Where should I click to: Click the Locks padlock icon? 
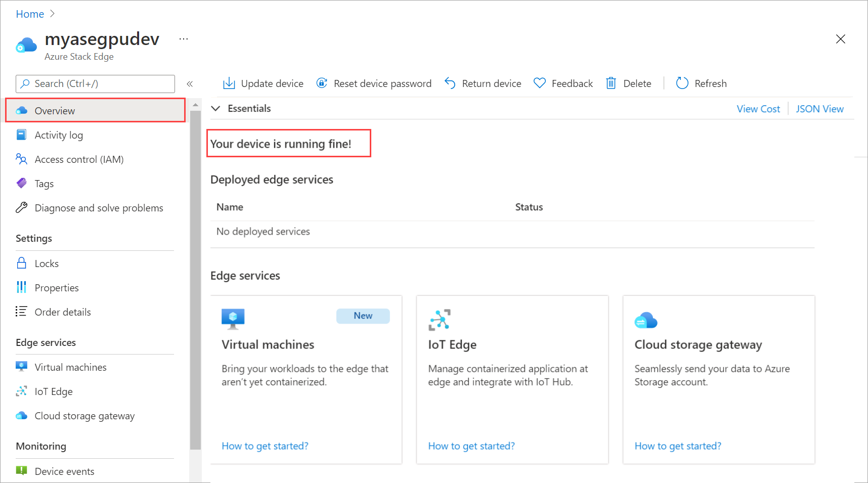(21, 263)
